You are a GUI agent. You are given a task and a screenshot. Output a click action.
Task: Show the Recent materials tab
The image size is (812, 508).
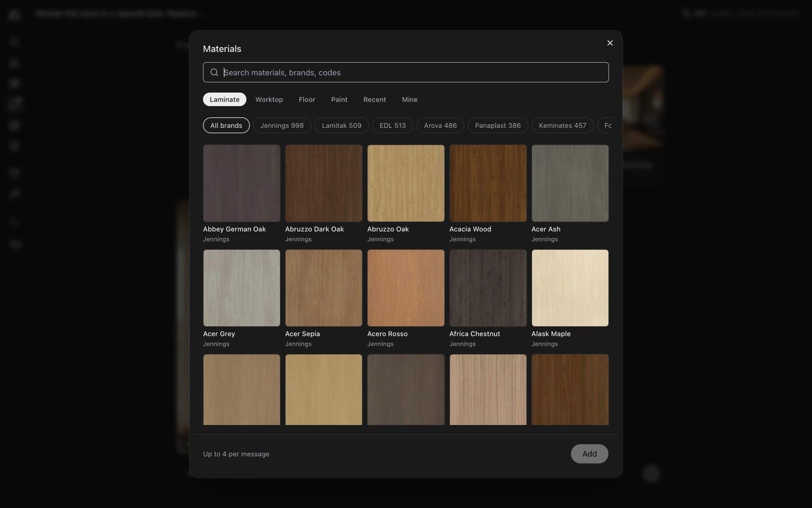375,100
